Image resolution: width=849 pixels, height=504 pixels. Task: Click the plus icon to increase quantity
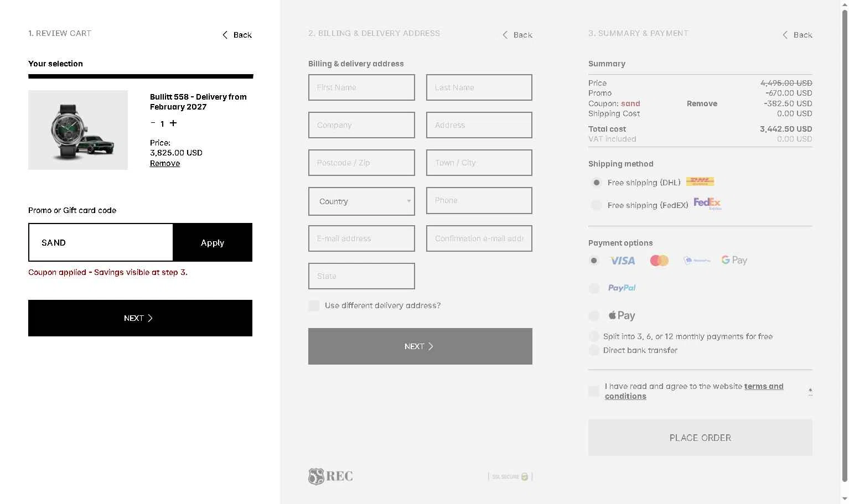tap(173, 123)
